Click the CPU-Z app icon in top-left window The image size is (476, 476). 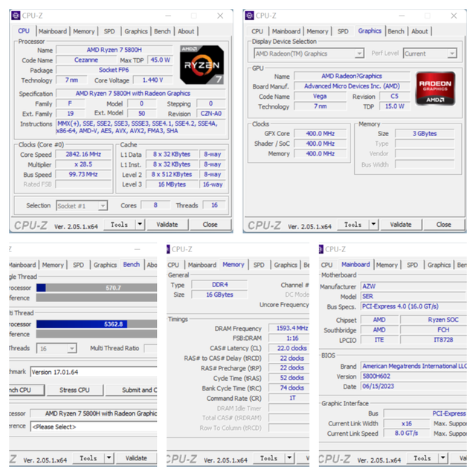[x=16, y=16]
